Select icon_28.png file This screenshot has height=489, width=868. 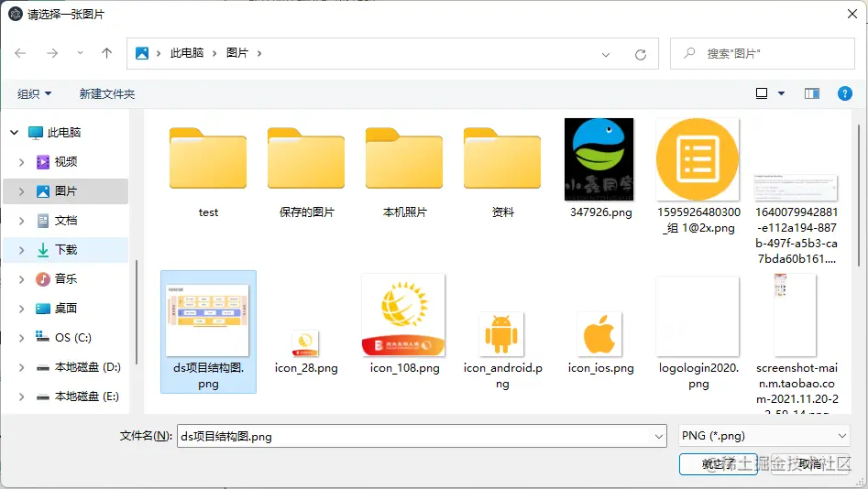click(x=306, y=352)
